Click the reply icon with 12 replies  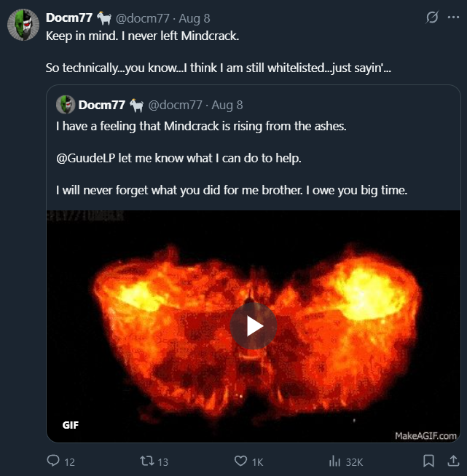point(52,461)
